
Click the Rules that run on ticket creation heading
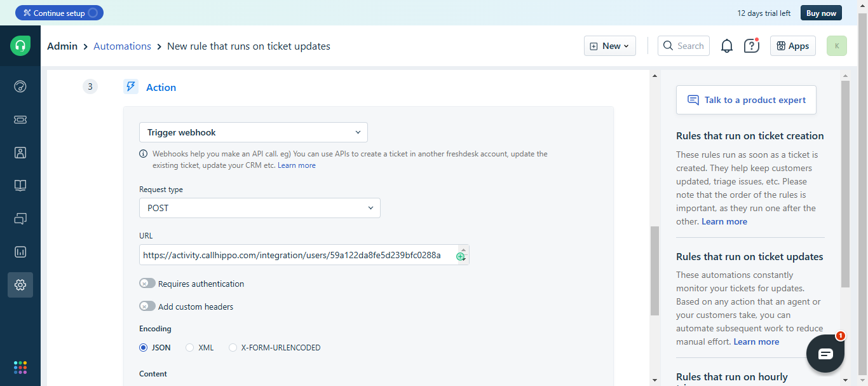click(750, 135)
